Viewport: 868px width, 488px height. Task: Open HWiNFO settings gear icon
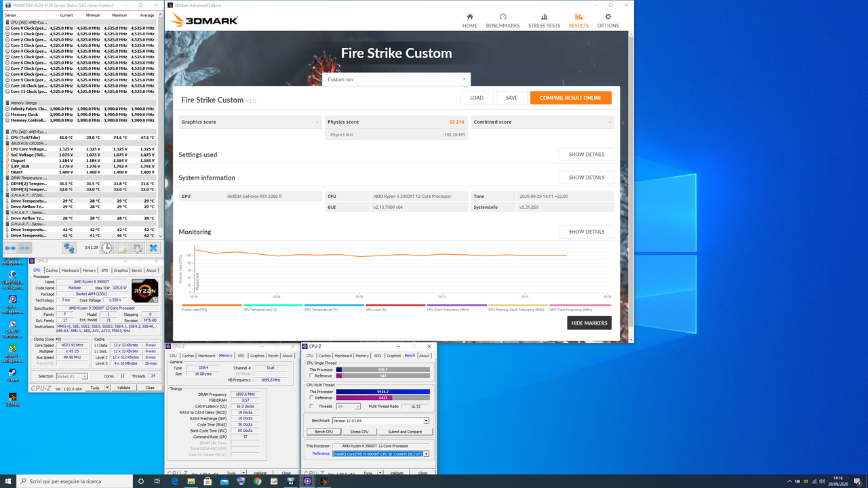[137, 247]
